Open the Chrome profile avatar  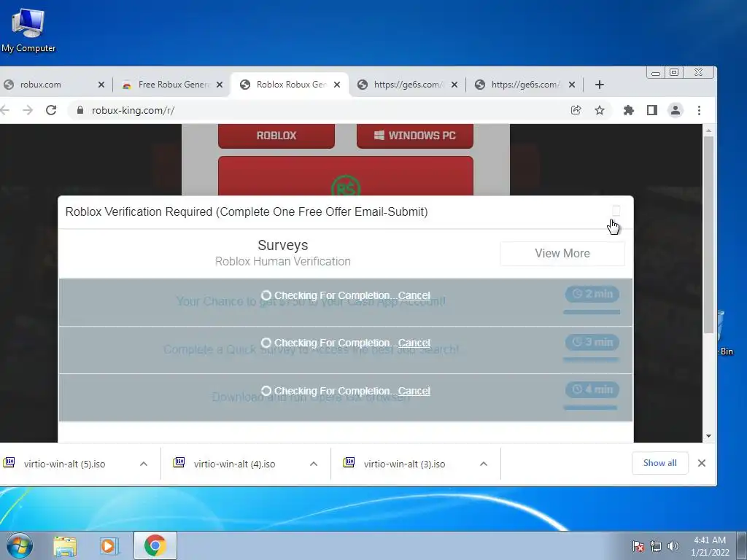675,111
